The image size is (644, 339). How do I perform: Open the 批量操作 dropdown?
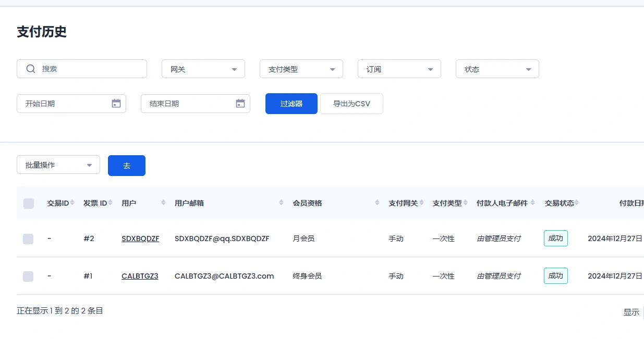coord(58,164)
